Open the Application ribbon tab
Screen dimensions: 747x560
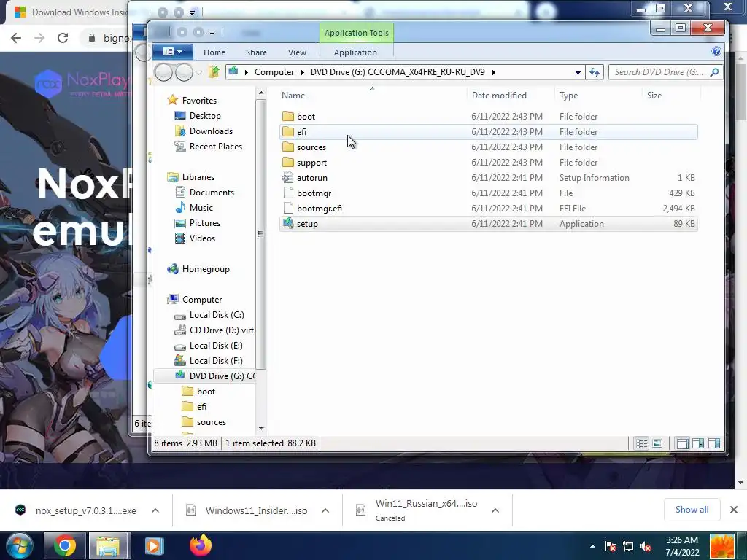355,52
